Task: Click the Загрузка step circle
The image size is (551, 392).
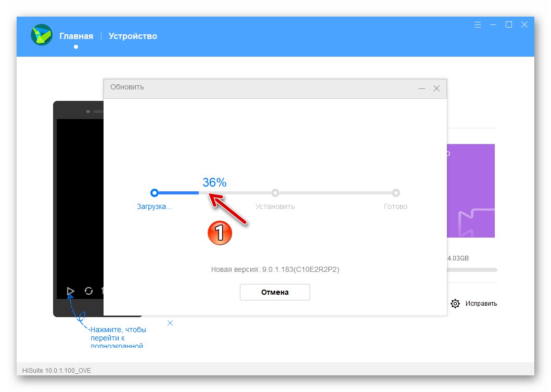Action: (154, 192)
